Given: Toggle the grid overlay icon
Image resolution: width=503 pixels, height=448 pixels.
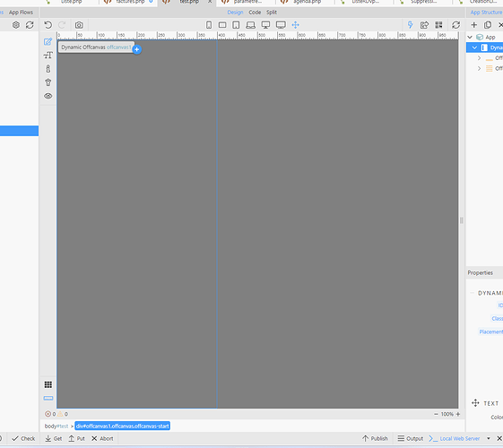Looking at the screenshot, I should pos(48,384).
